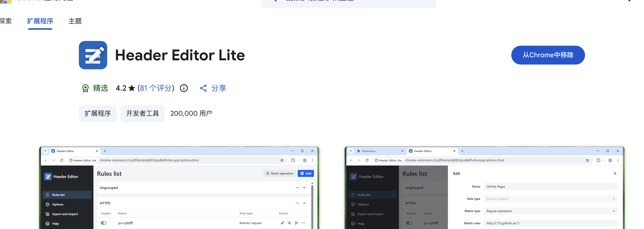
Task: Toggle goo.gl rule switch in right preview
Action: (x=409, y=223)
